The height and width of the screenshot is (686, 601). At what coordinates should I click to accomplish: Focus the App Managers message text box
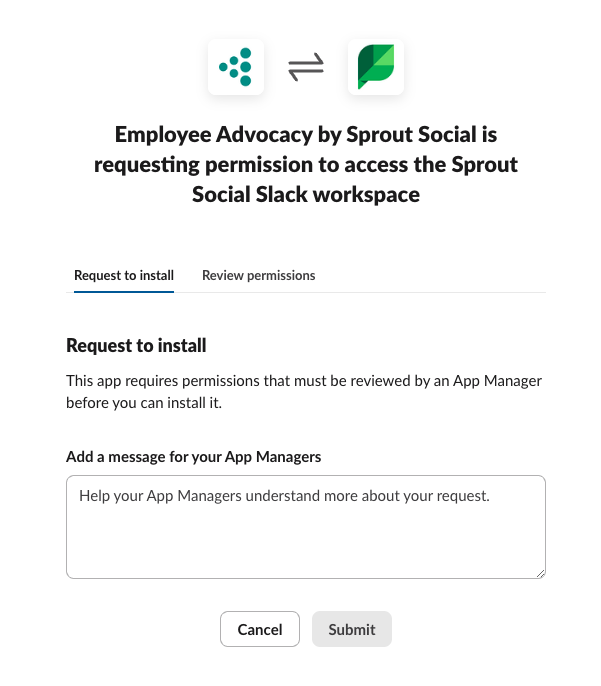click(306, 527)
